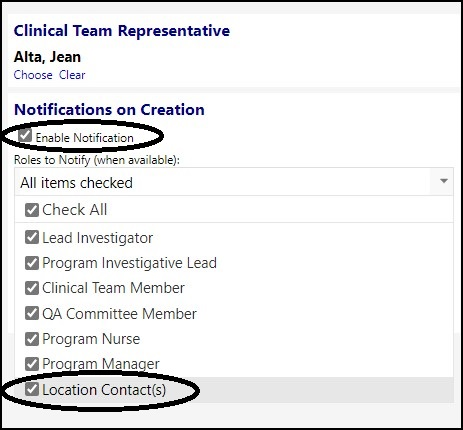
Task: Click the Check All label text
Action: [x=74, y=210]
